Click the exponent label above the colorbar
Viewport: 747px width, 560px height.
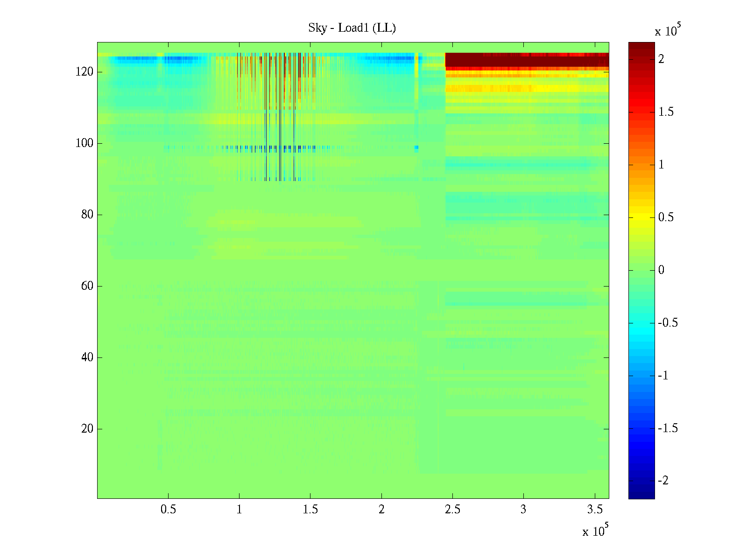(x=668, y=30)
